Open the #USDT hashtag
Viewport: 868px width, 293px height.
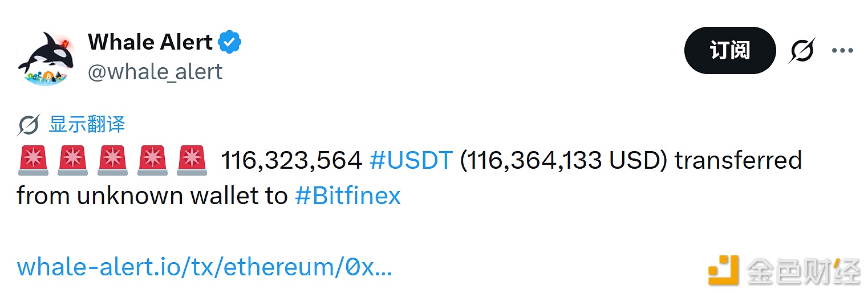(x=411, y=161)
